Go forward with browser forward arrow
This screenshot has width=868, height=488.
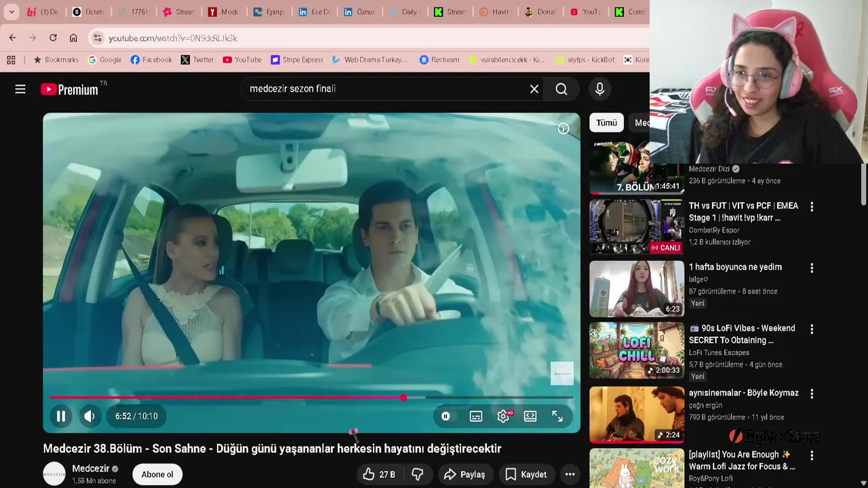click(33, 38)
